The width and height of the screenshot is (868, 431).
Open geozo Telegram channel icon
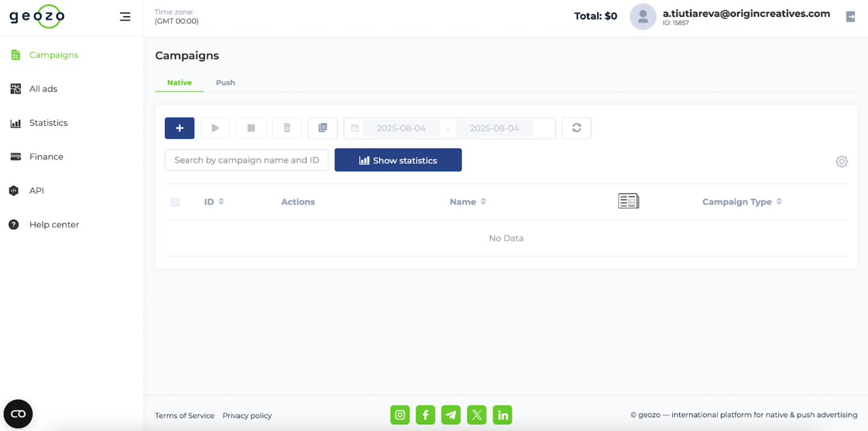(451, 415)
